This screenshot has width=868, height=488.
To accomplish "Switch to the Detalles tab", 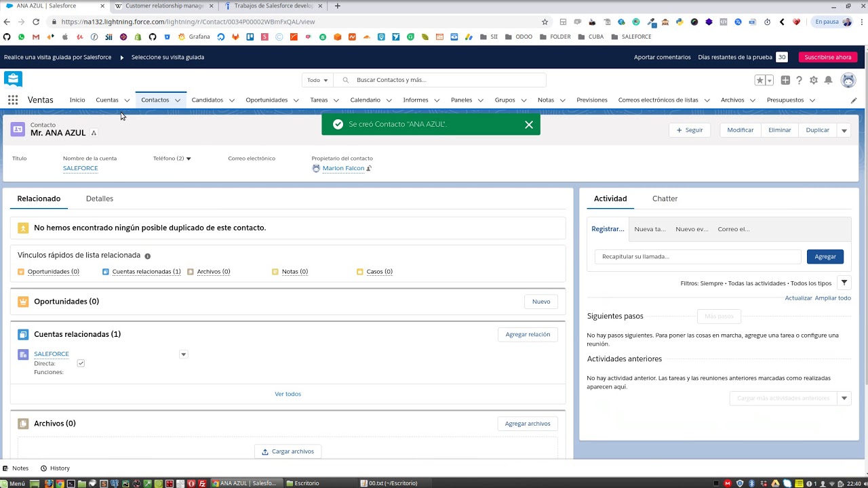I will pyautogui.click(x=100, y=199).
